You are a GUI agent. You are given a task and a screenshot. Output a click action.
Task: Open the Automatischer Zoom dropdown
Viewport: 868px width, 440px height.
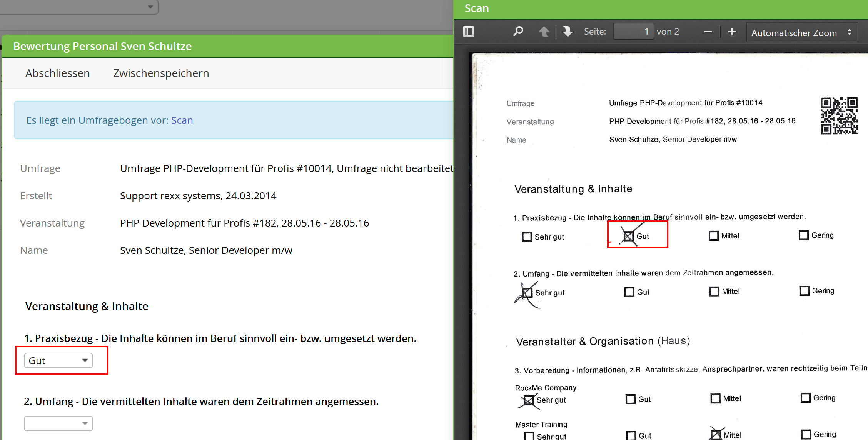coord(802,32)
